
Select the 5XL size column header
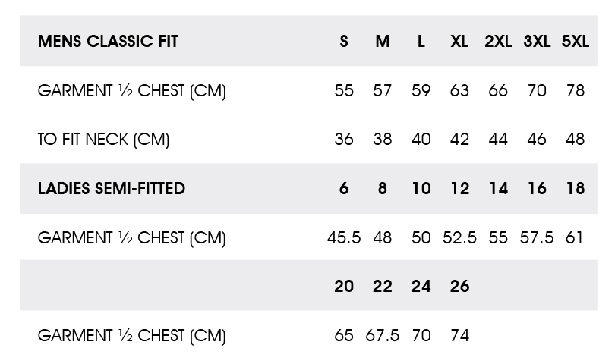click(x=576, y=41)
